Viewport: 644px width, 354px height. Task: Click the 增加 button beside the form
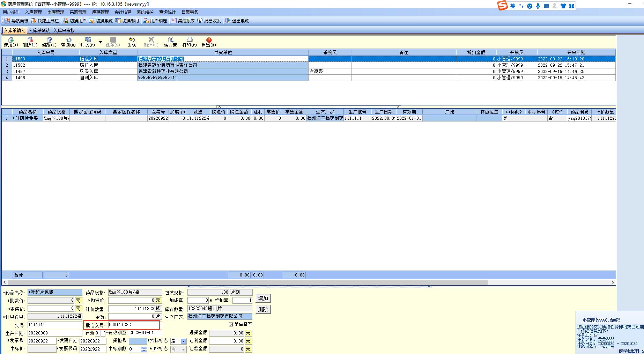[x=263, y=298]
